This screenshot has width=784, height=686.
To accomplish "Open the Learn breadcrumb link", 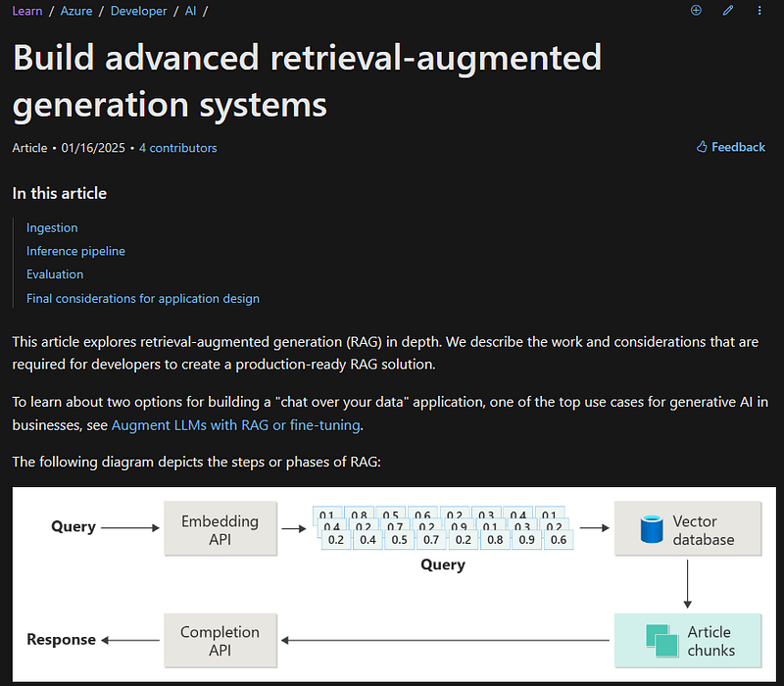I will click(27, 11).
